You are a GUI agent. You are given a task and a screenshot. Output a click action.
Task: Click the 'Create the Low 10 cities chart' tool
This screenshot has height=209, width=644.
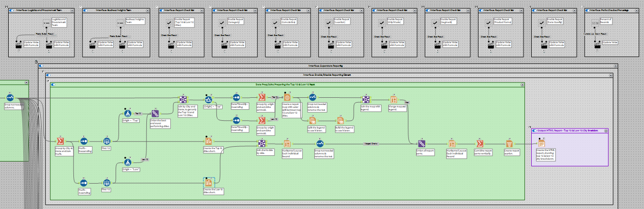click(208, 183)
